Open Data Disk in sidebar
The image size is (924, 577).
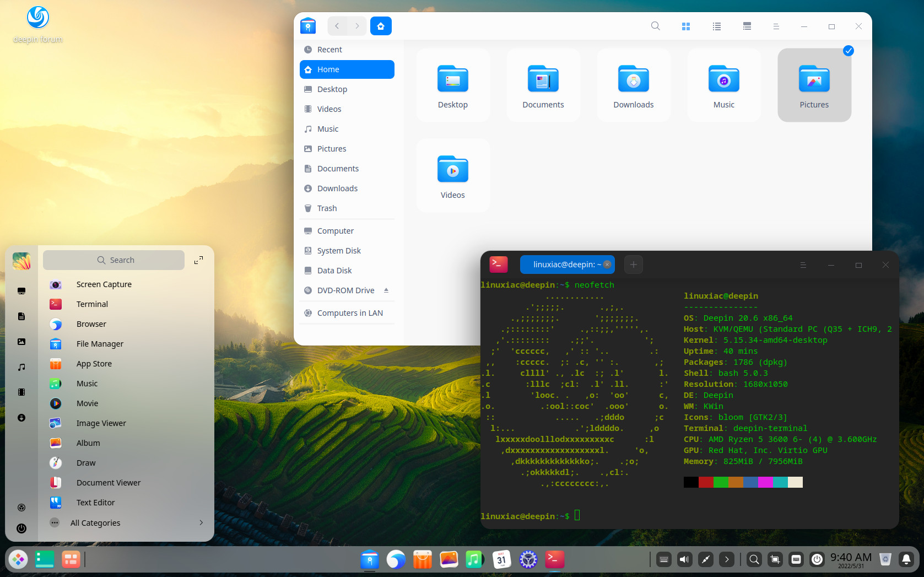click(x=347, y=271)
